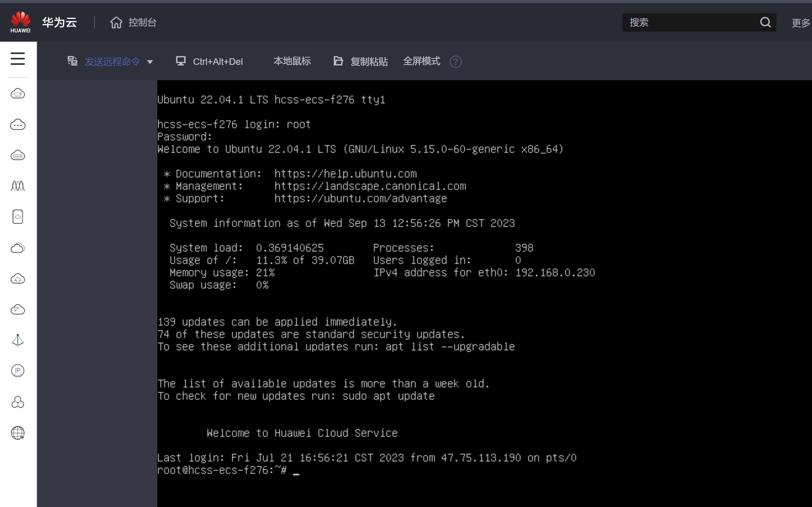Open the 发送远程命令 menu
This screenshot has height=507, width=812.
click(x=112, y=62)
